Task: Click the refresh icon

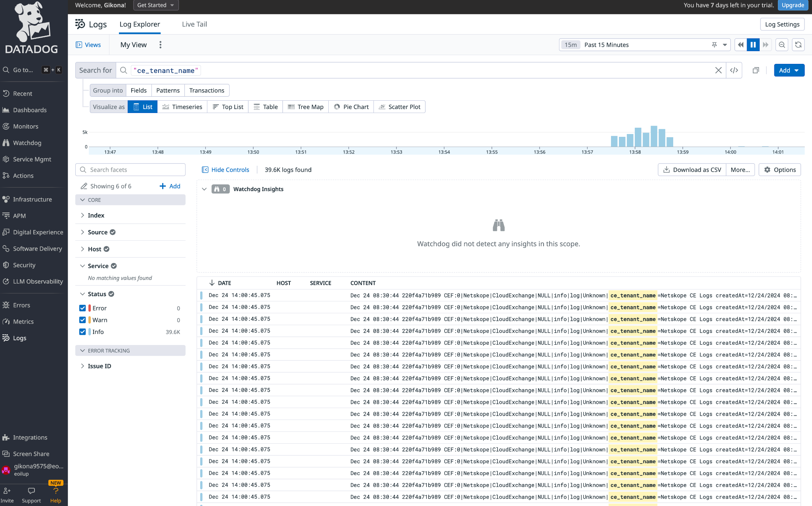Action: point(799,45)
